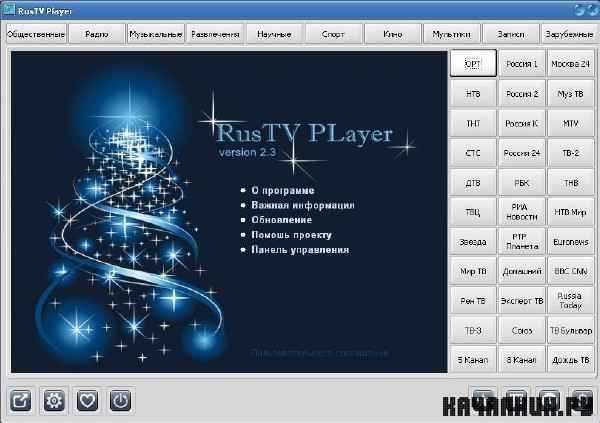Select the Дождь ТВ channel
The height and width of the screenshot is (423, 600).
571,360
